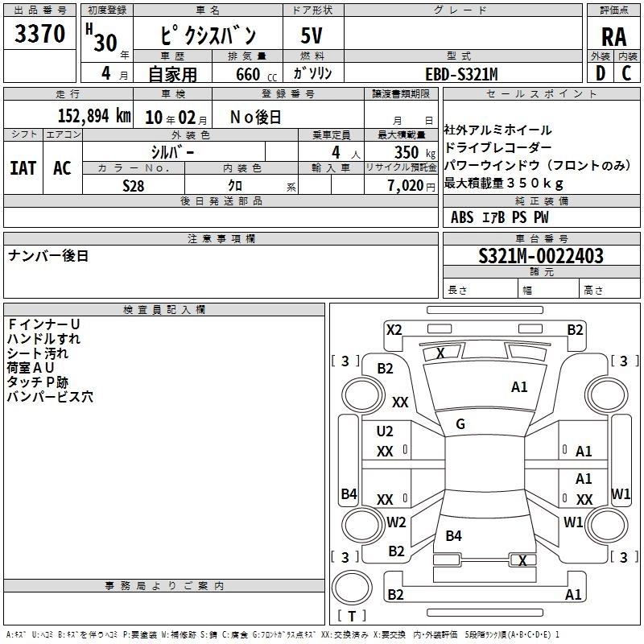This screenshot has height=644, width=644.
Task: Click the inspector note シート汚れ
Action: [37, 353]
